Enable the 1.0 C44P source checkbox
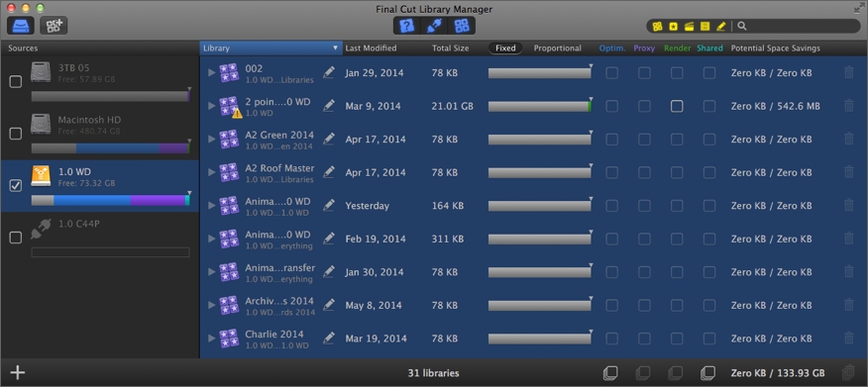868x387 pixels. point(16,238)
